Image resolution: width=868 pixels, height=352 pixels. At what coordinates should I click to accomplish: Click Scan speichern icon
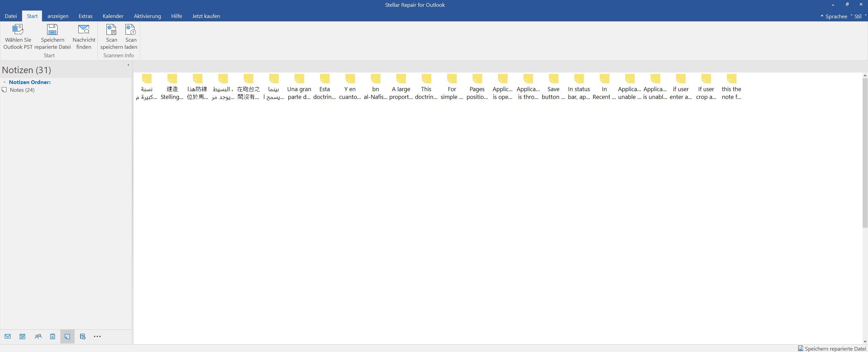click(111, 30)
